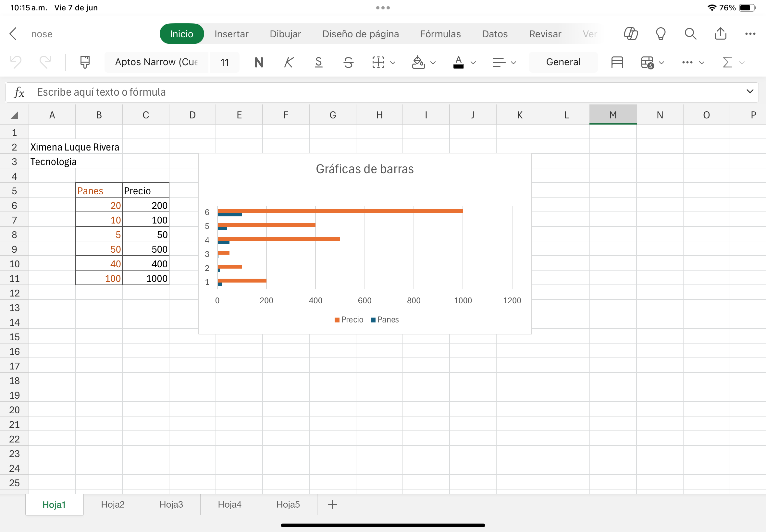The height and width of the screenshot is (532, 766).
Task: Open the Hoja3 sheet tab
Action: click(x=171, y=504)
